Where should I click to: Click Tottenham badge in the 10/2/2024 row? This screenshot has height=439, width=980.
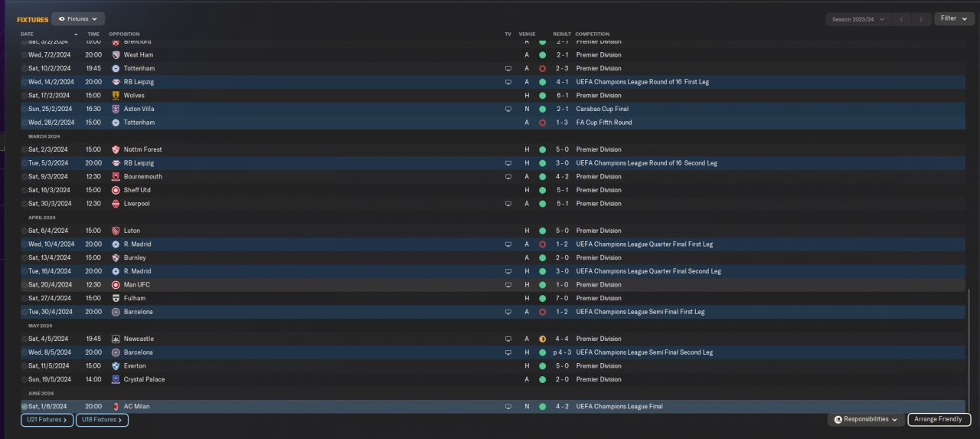[x=116, y=68]
